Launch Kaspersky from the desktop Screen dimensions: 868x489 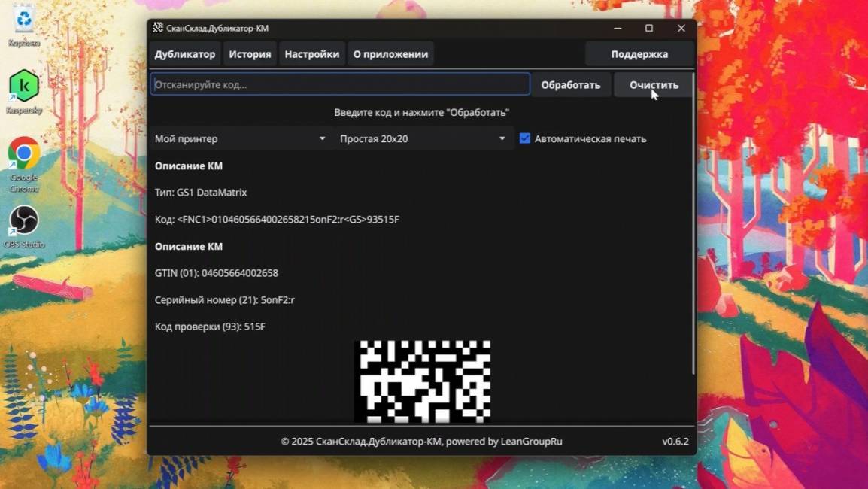(24, 92)
